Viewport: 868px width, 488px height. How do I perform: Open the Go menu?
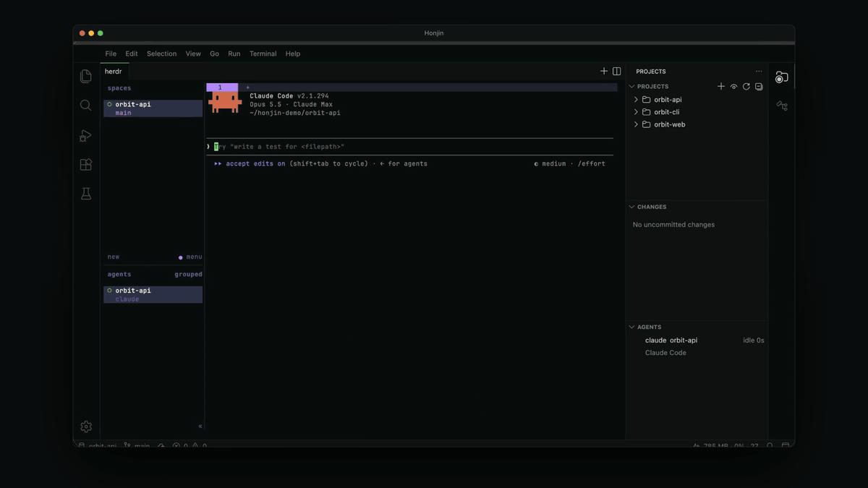pos(214,53)
